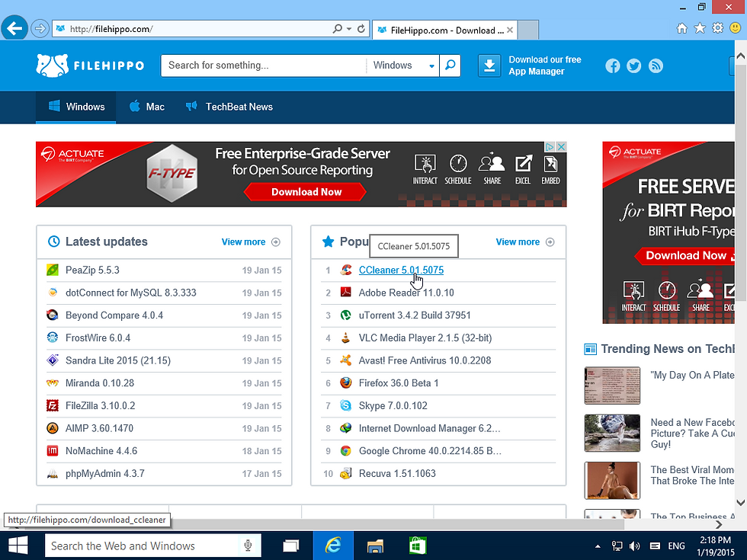The image size is (747, 560).
Task: Open the phpMyAdmin 4.3.7 link
Action: click(x=105, y=473)
